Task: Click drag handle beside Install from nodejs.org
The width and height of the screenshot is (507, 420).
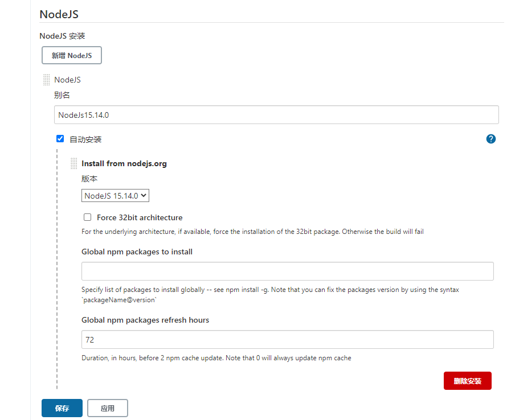Action: [x=74, y=163]
